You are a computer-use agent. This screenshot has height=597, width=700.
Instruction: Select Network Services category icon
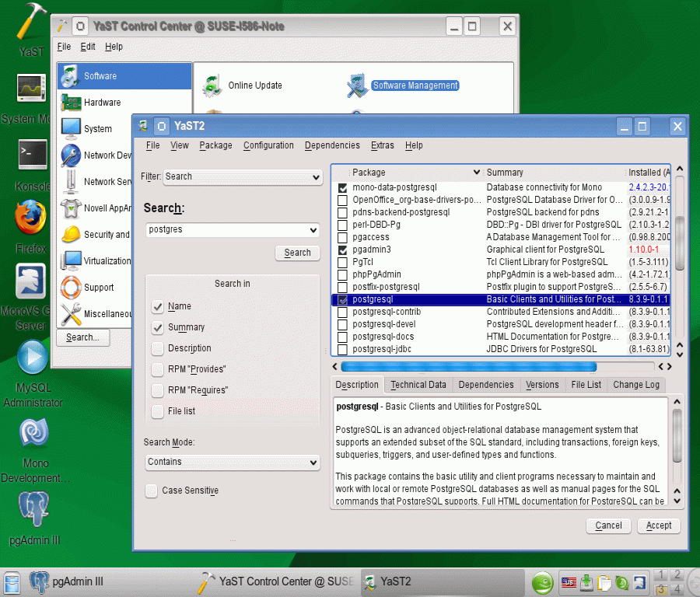click(x=71, y=182)
